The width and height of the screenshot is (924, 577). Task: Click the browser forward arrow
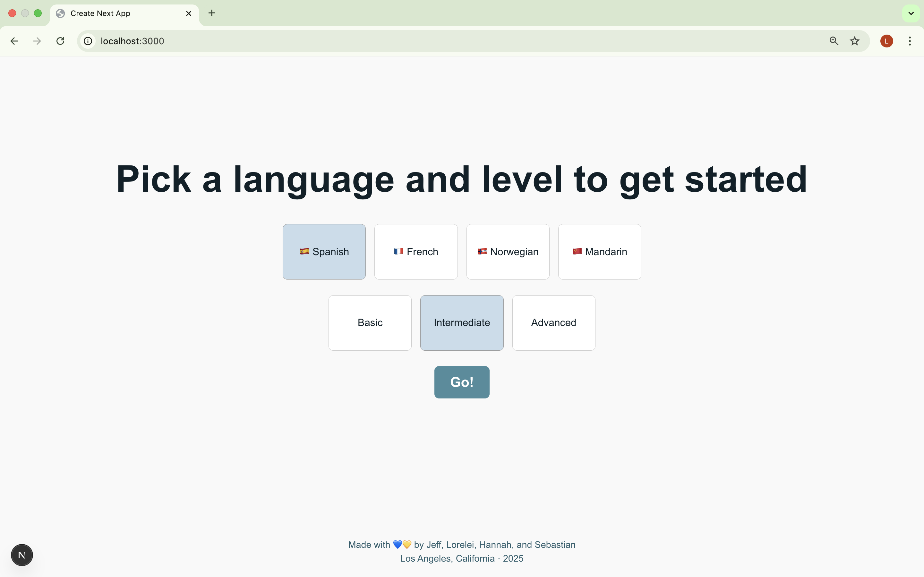click(37, 41)
